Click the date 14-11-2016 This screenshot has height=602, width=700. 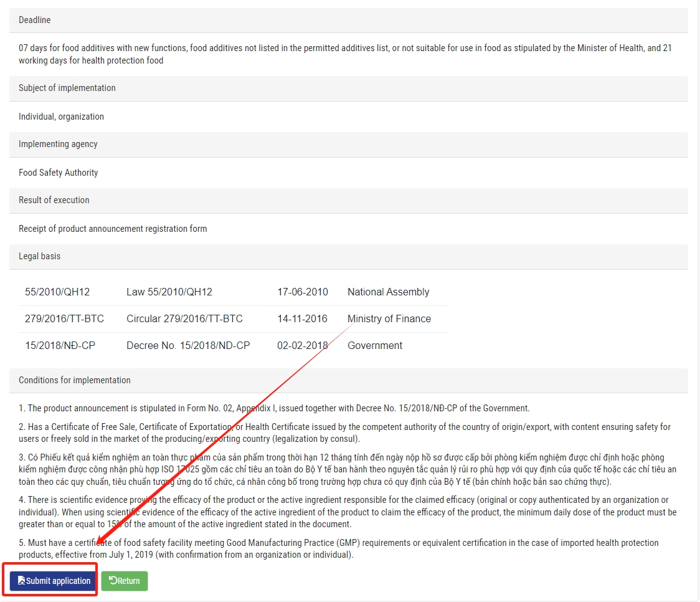(x=302, y=319)
